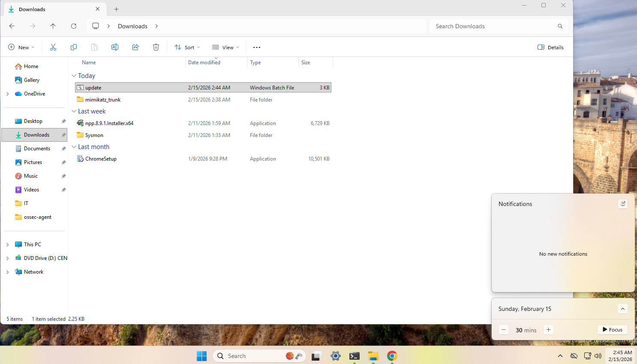This screenshot has width=637, height=364.
Task: Click the Share icon in toolbar
Action: coord(135,47)
